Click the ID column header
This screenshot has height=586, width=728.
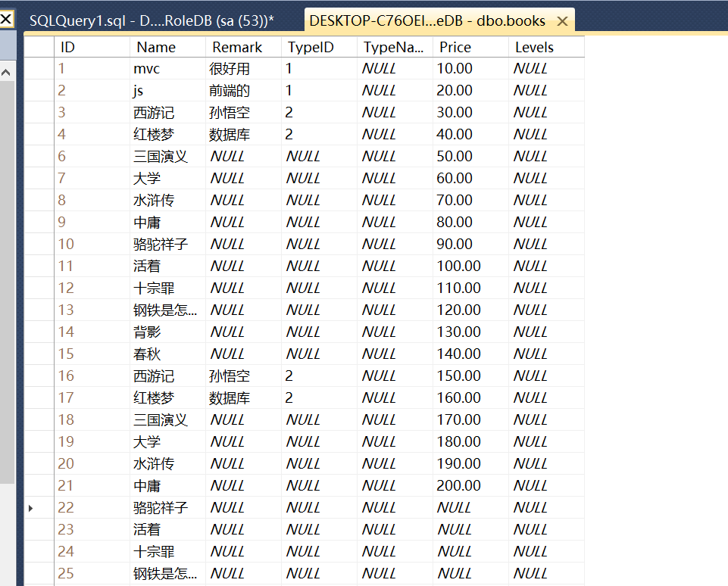point(92,48)
